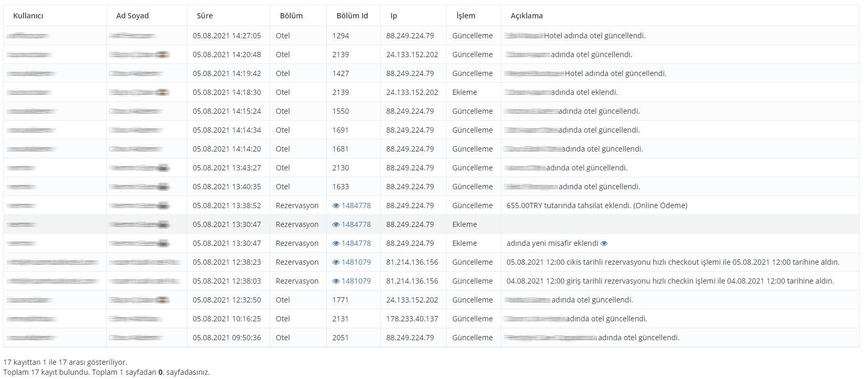Click eye icon beside 1481079 at 12:38:23
This screenshot has height=379, width=868.
pyautogui.click(x=336, y=262)
